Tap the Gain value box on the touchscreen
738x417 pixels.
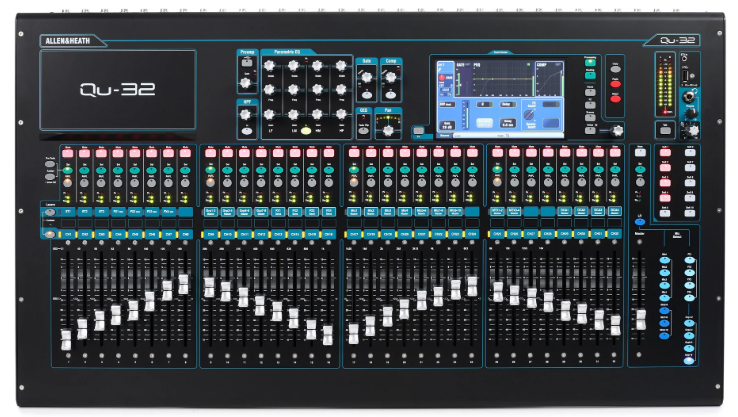447,125
